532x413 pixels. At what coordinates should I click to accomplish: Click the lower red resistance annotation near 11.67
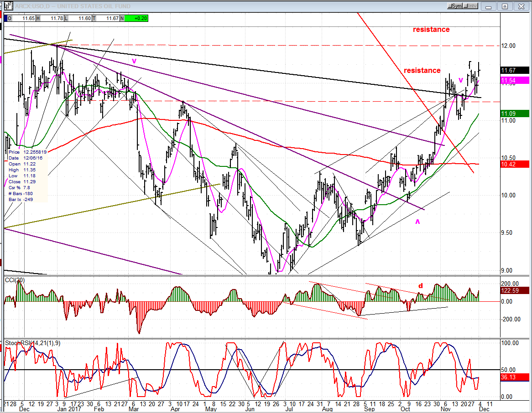tap(422, 71)
